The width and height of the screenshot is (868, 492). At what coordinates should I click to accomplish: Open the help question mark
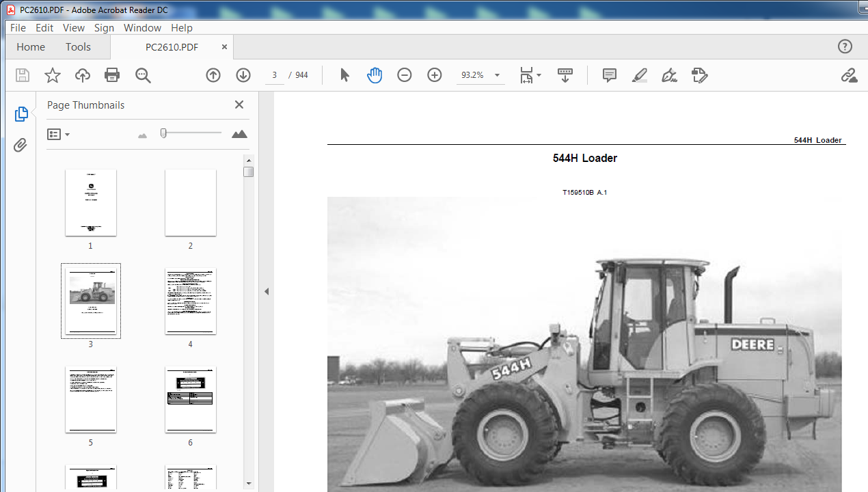pyautogui.click(x=845, y=46)
